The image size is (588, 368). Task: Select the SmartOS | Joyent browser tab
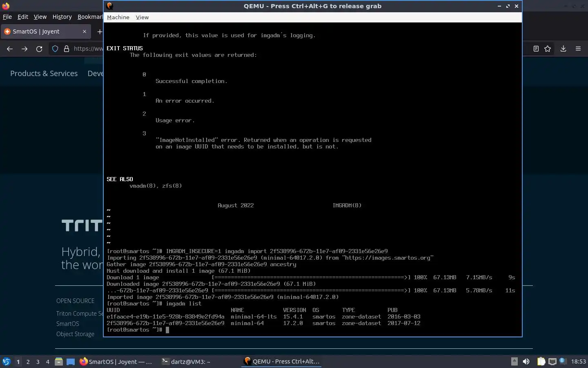45,31
